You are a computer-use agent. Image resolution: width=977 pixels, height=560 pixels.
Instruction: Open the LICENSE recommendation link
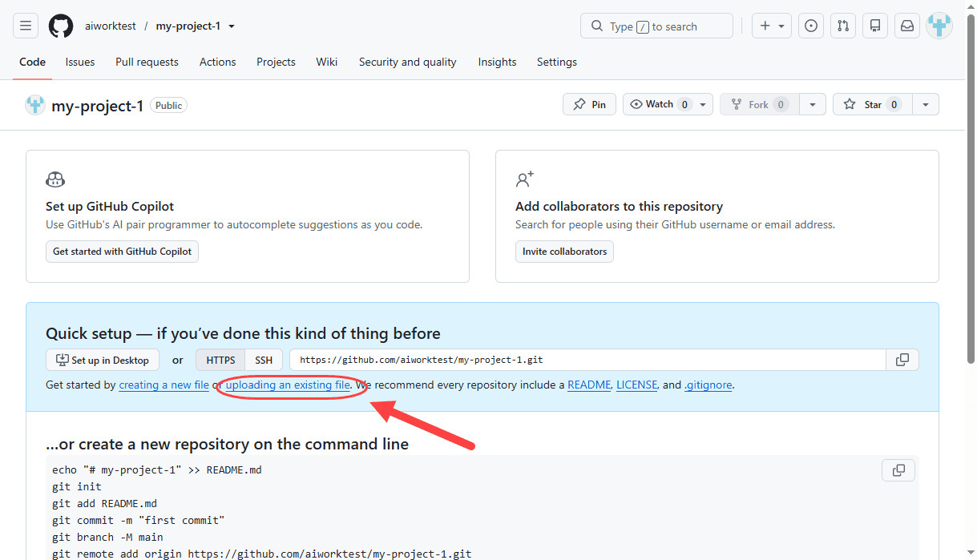point(636,385)
